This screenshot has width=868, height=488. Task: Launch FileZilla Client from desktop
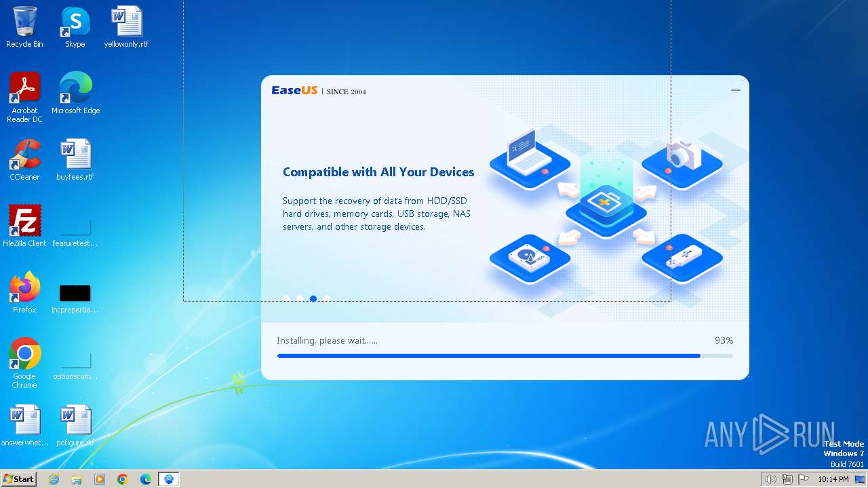[x=24, y=226]
